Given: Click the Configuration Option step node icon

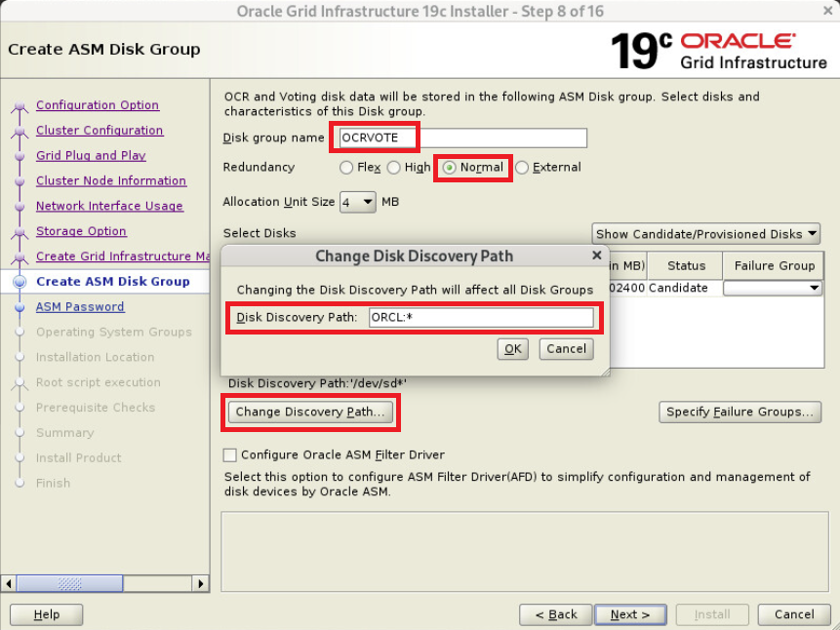Looking at the screenshot, I should click(x=20, y=106).
